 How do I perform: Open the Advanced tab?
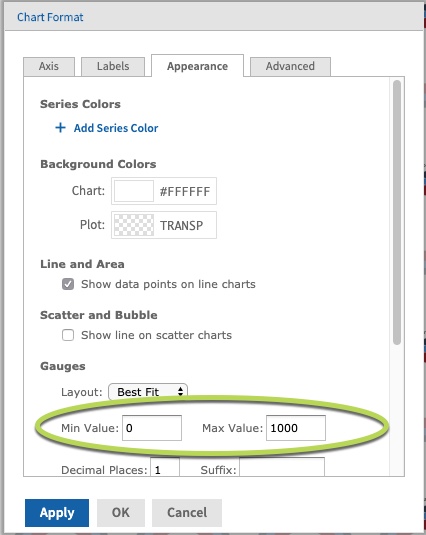(x=290, y=67)
